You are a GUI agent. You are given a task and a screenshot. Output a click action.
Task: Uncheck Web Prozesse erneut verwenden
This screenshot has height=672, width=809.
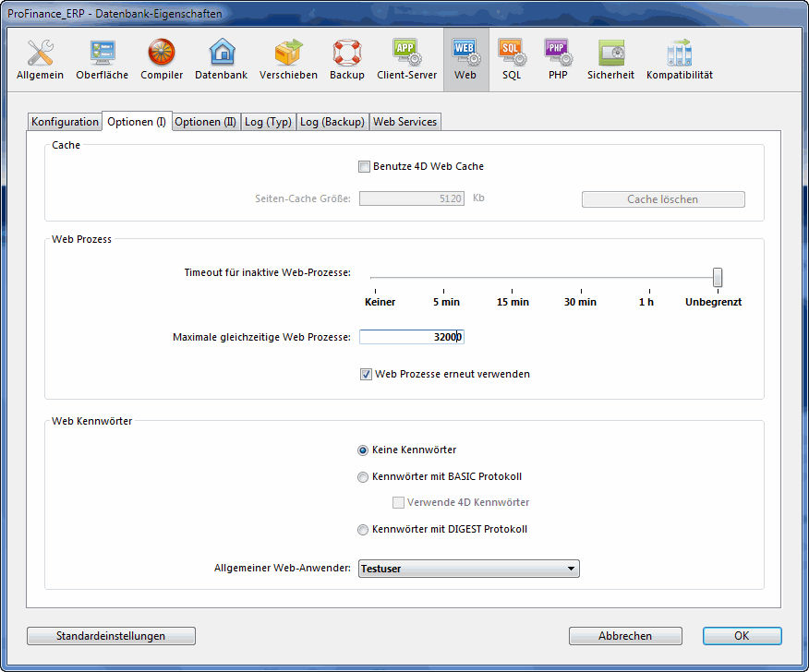point(367,375)
